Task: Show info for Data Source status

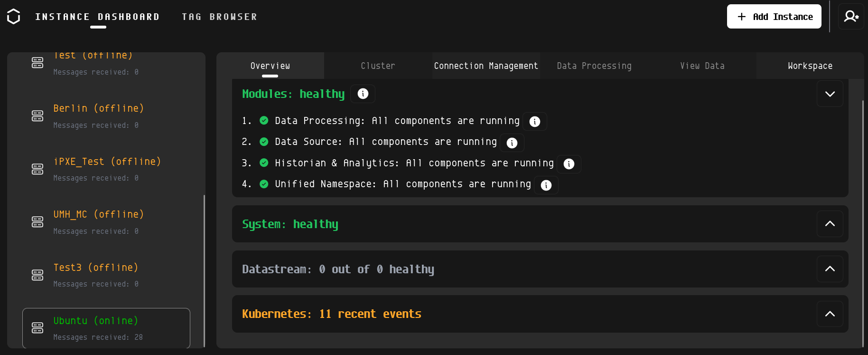Action: tap(512, 143)
